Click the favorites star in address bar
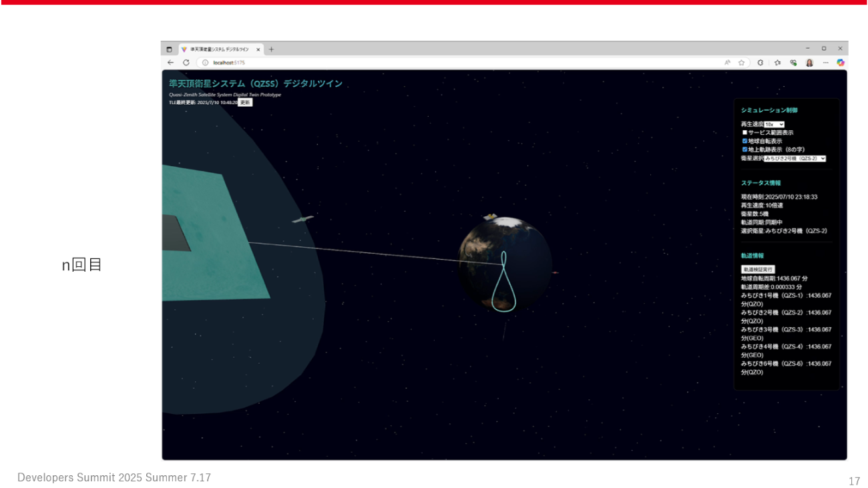This screenshot has width=868, height=488. coord(741,63)
